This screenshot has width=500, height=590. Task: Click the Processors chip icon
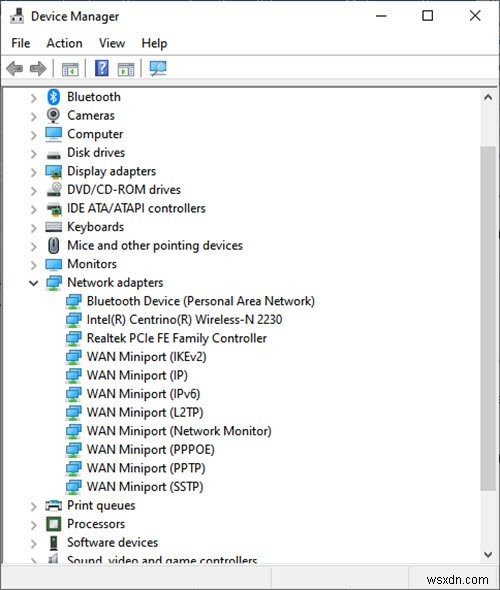click(x=53, y=524)
